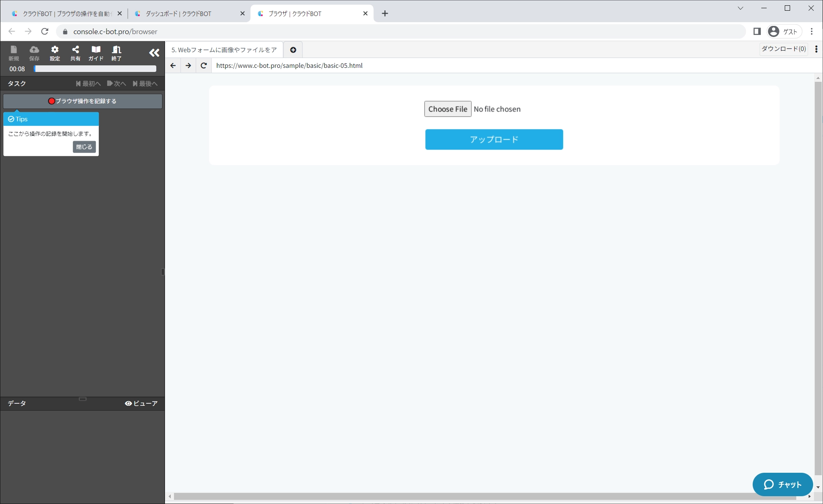Click the 新規 (New) document icon

coord(14,53)
